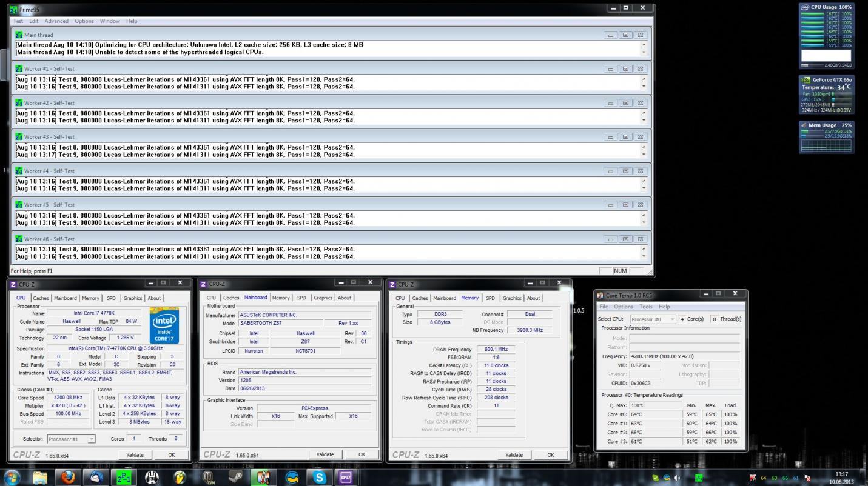Switch to Caches tab in processor CPU-Z window
Image resolution: width=868 pixels, height=486 pixels.
[41, 298]
